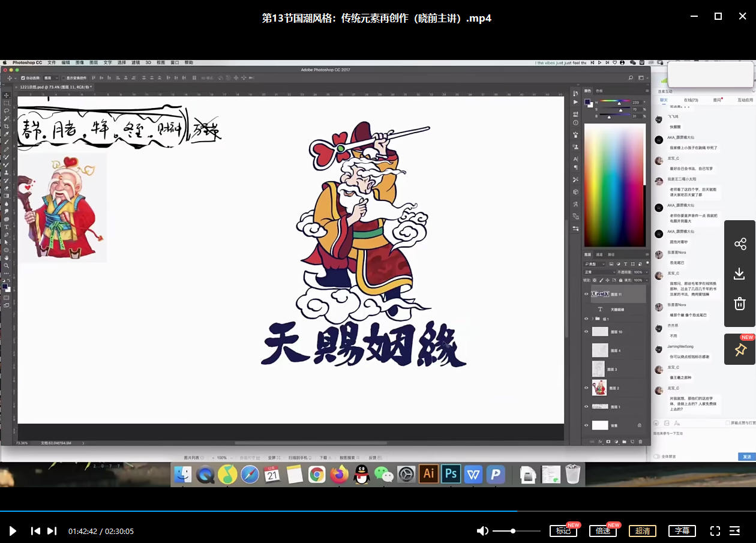Toggle the 自动选择 auto-select checkbox
Screen dimensions: 756x543
click(23, 78)
